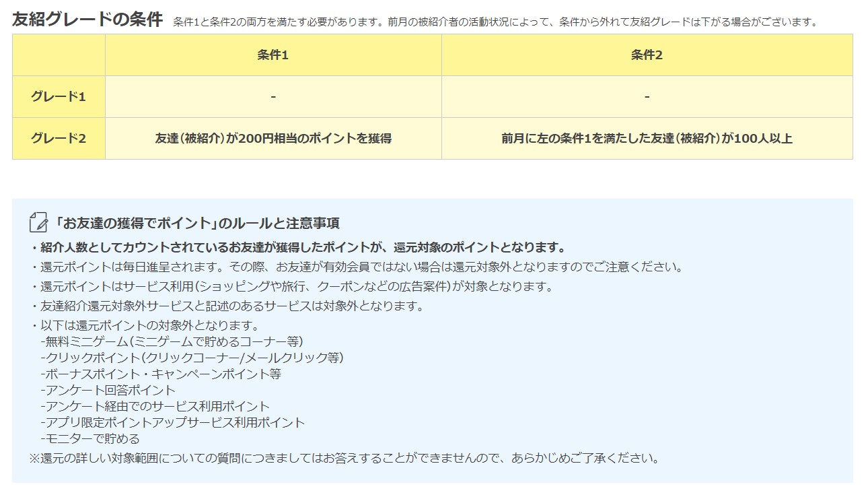Click the ボーナスポイント・キャンペーンポイント等 item
This screenshot has width=868, height=499.
[161, 373]
